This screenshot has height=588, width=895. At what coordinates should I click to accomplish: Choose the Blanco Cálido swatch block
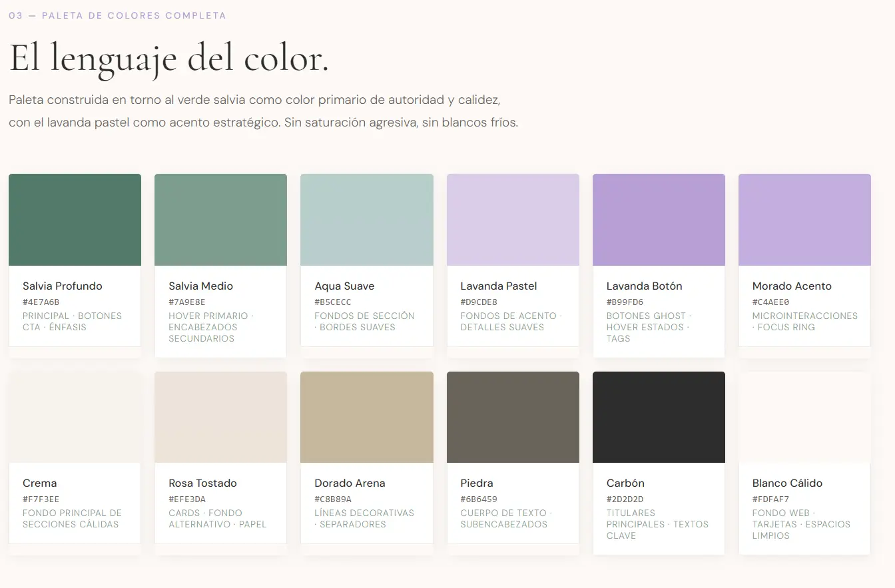tap(804, 417)
